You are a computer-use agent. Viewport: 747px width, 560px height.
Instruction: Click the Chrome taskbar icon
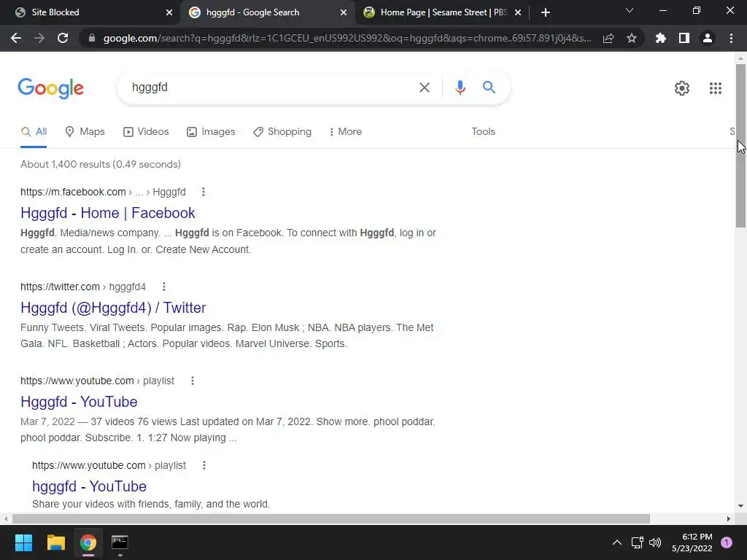tap(88, 542)
